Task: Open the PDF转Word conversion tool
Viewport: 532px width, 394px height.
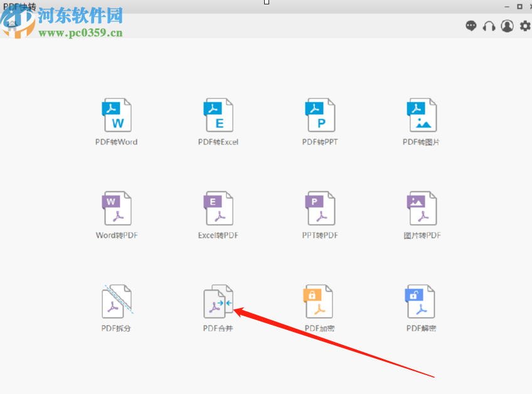Action: (x=117, y=114)
